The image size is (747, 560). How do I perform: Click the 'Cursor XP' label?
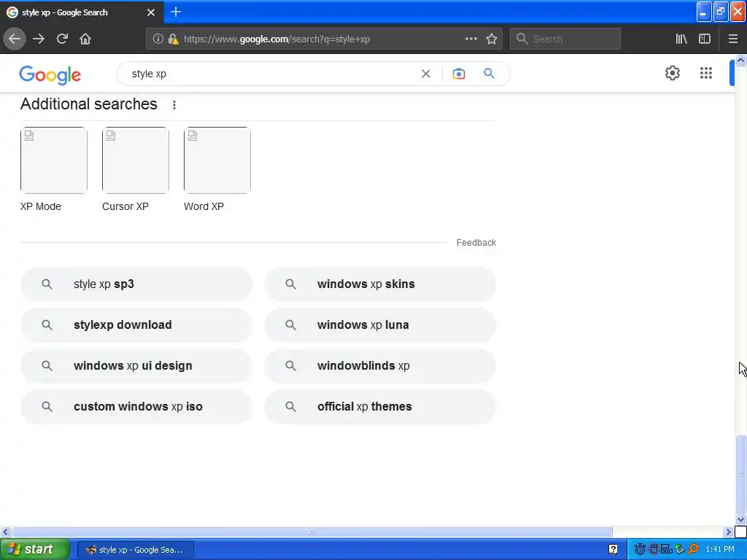125,206
